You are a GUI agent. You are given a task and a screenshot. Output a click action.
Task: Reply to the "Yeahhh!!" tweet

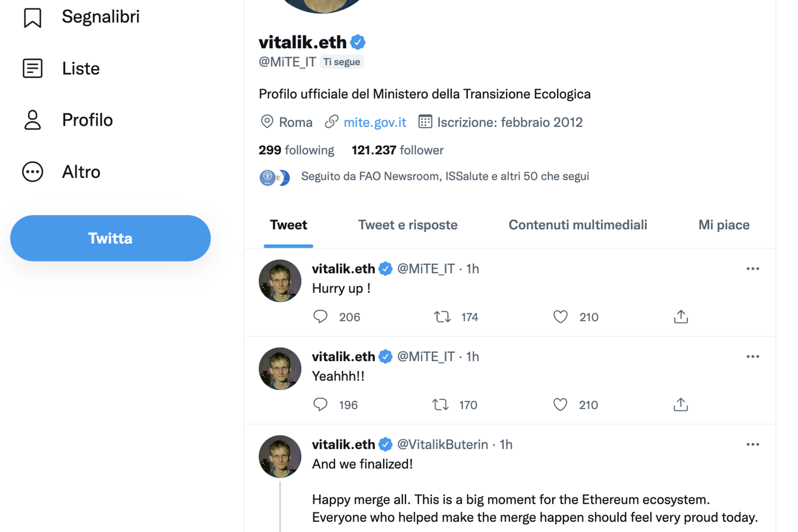[x=320, y=405]
